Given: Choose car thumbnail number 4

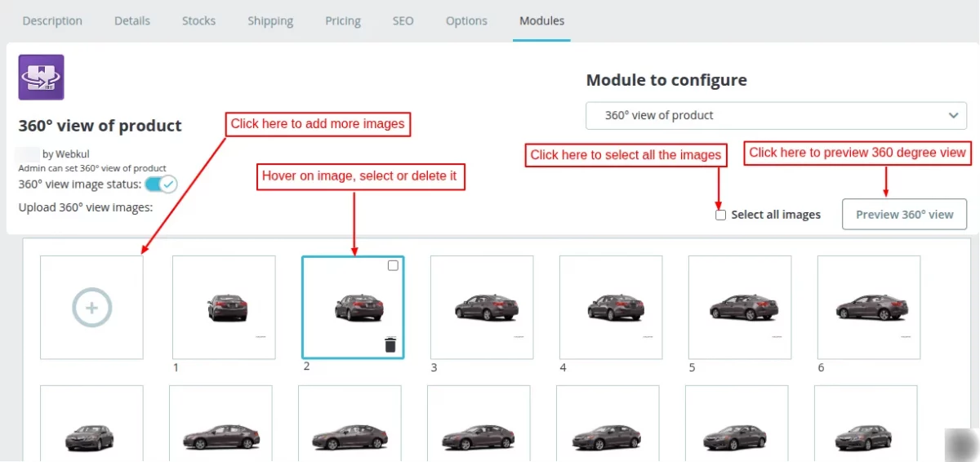Looking at the screenshot, I should pos(611,308).
